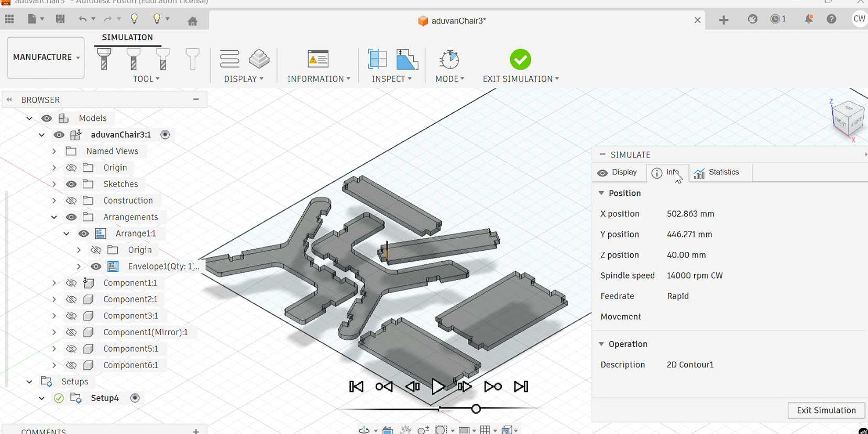The width and height of the screenshot is (868, 434).
Task: Click the Mode stopwatch icon
Action: click(449, 59)
